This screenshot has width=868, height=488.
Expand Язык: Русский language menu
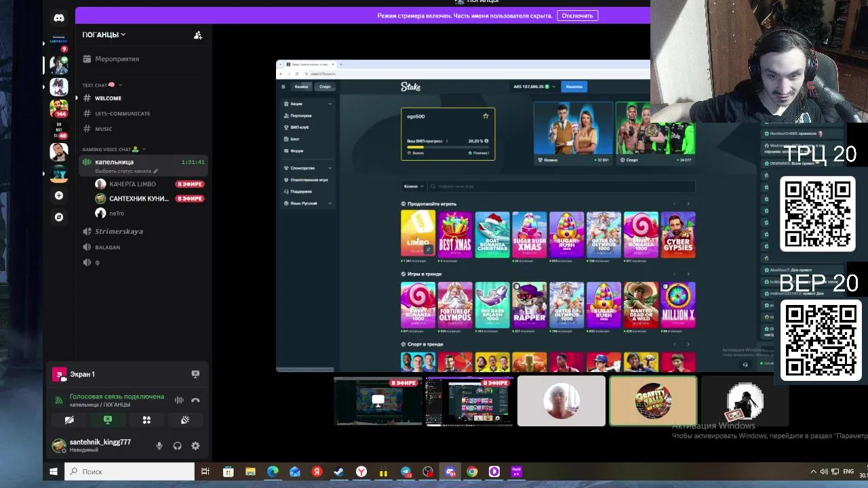(307, 203)
